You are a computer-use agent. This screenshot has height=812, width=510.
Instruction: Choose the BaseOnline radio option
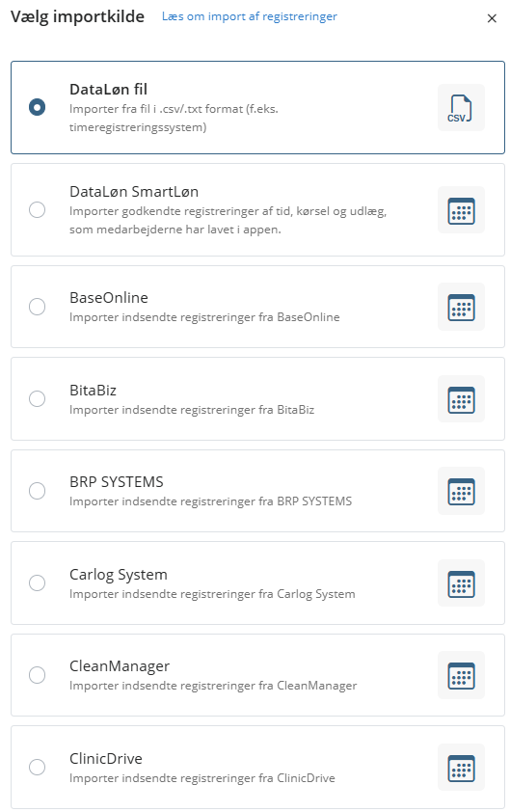tap(37, 307)
